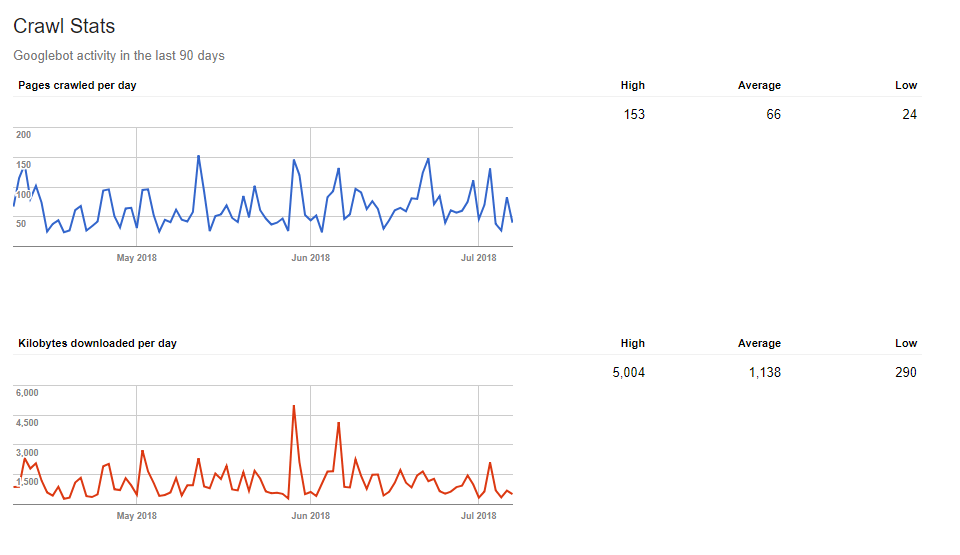
Task: Click the pages crawled Low value 24
Action: (908, 114)
